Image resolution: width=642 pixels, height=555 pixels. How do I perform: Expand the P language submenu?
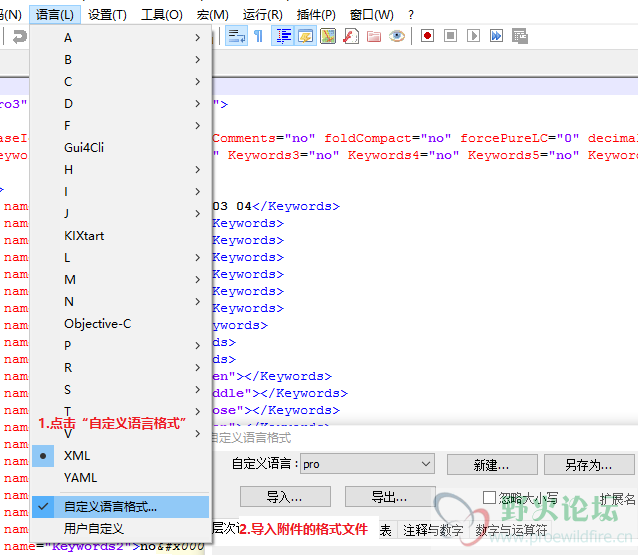coord(121,345)
